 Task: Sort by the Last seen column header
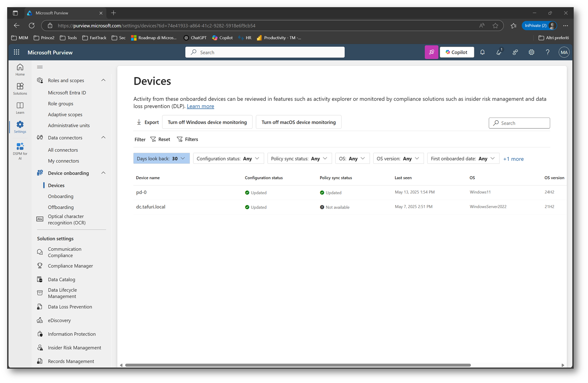tap(403, 178)
